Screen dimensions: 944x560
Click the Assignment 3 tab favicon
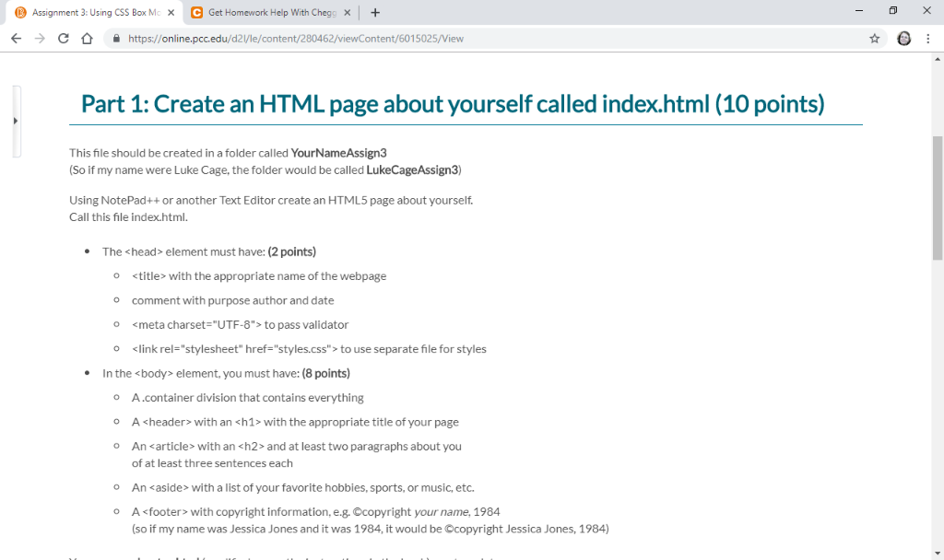(20, 13)
